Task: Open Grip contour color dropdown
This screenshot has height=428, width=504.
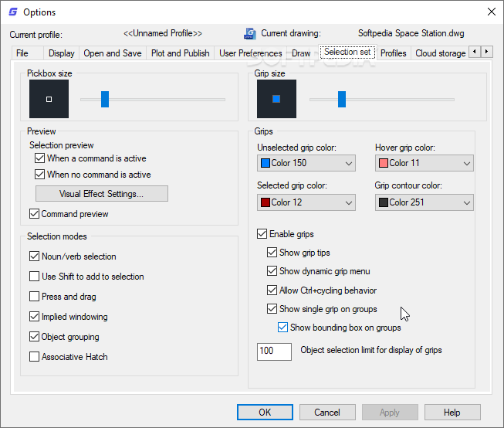Action: (x=424, y=202)
